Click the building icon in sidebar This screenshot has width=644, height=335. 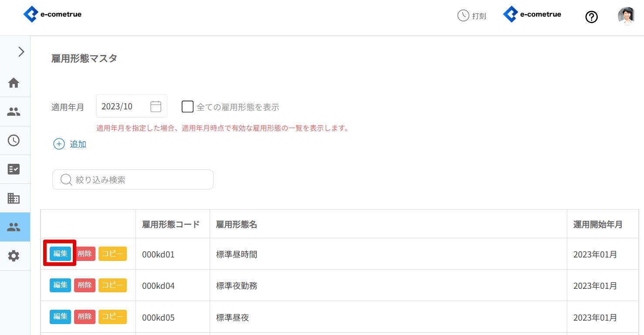click(x=14, y=198)
